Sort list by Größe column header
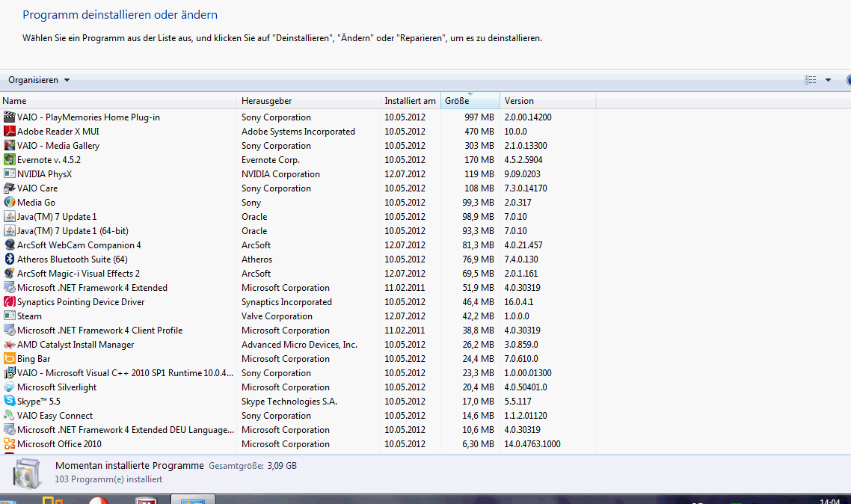 point(470,101)
